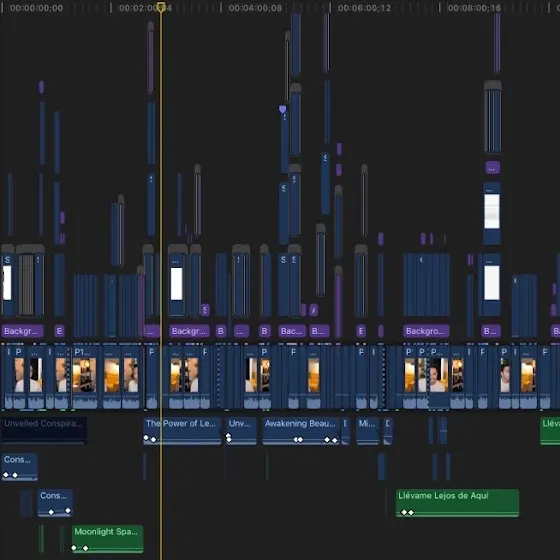Select the Mi... audio clip

pos(368,431)
